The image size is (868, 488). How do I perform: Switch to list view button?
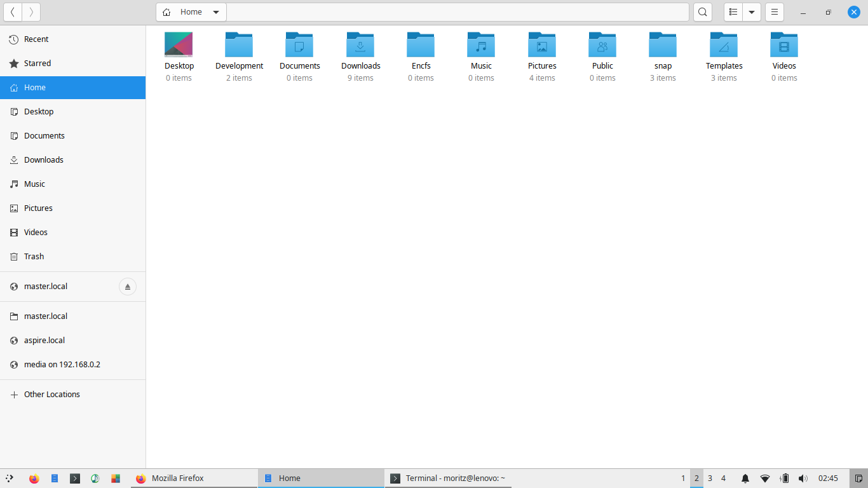pos(733,12)
